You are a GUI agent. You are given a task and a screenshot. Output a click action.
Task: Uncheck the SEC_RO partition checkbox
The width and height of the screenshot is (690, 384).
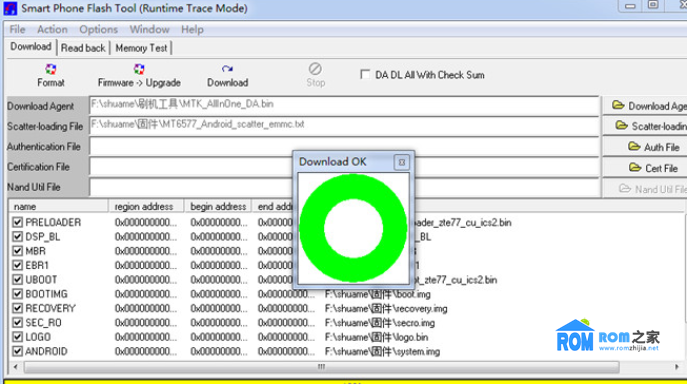17,322
